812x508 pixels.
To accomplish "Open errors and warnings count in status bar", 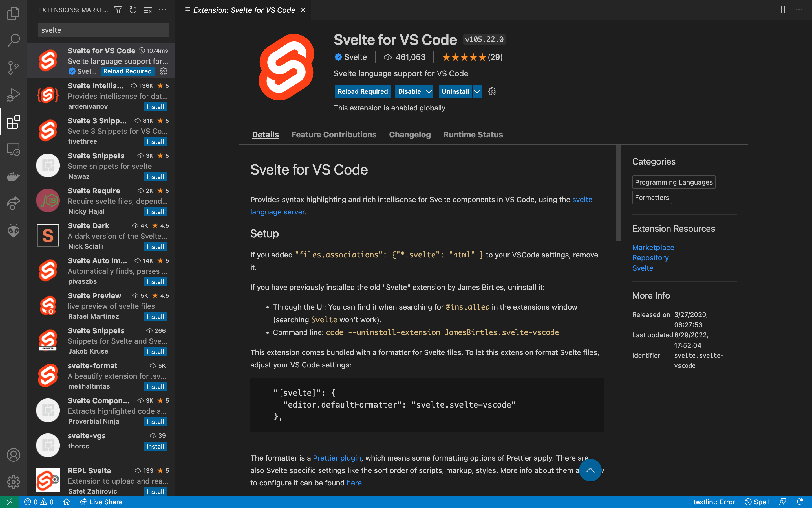I will (39, 502).
